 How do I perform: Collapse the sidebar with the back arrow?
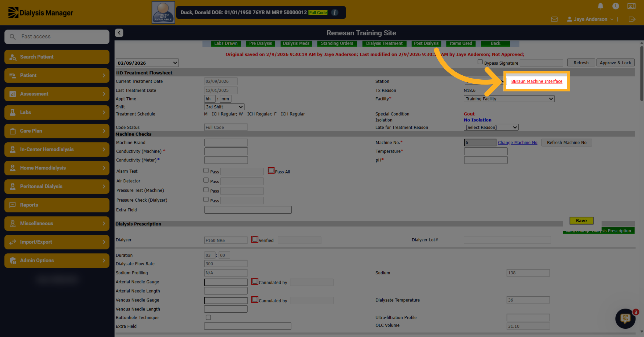(119, 33)
